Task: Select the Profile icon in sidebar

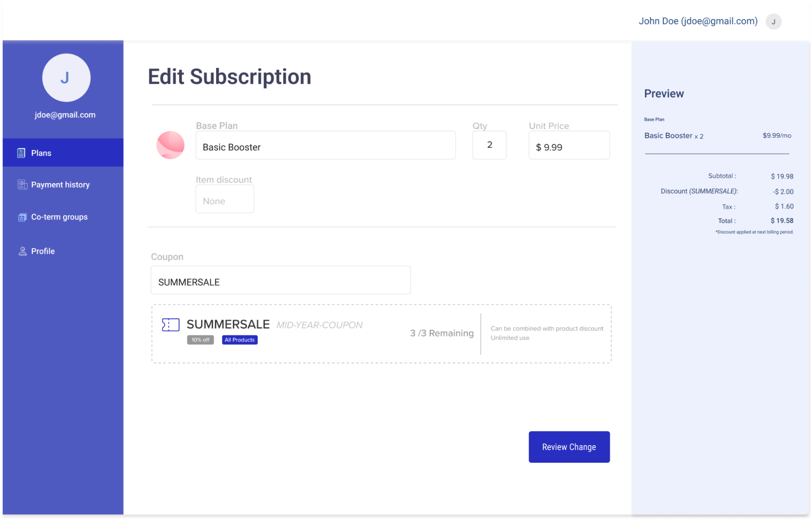Action: (x=22, y=250)
